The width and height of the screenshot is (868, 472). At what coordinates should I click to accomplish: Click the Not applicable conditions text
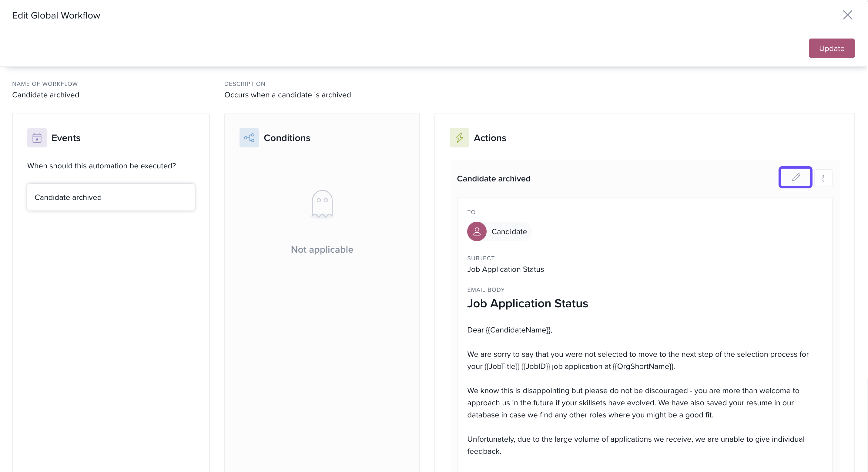(x=322, y=249)
